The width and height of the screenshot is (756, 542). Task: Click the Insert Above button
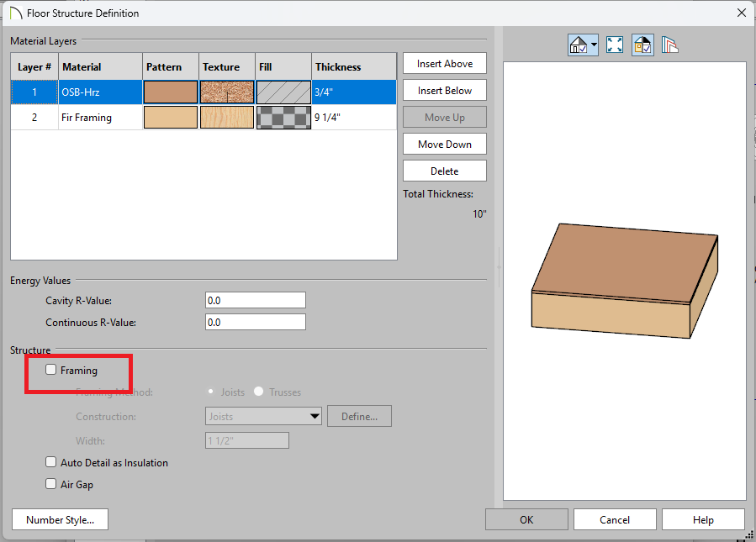[x=444, y=64]
